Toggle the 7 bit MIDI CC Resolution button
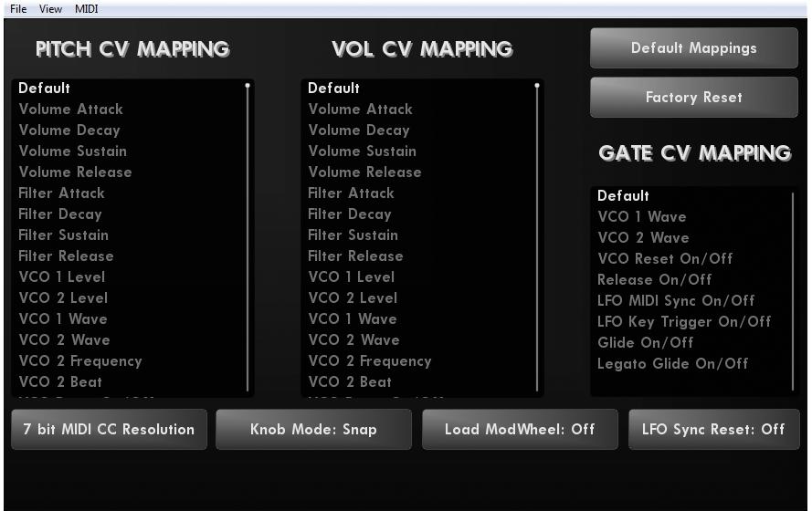The image size is (812, 511). (x=109, y=429)
